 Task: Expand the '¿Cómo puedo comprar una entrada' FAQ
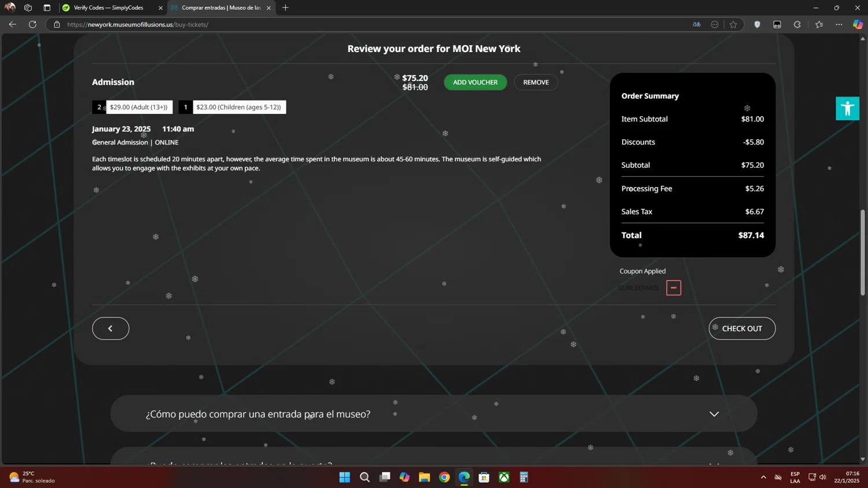coord(433,414)
